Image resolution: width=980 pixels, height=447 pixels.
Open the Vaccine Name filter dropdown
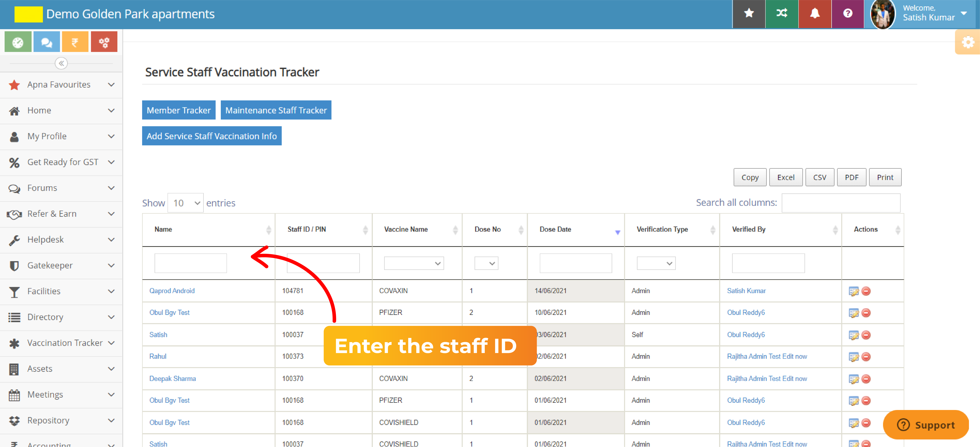coord(414,263)
